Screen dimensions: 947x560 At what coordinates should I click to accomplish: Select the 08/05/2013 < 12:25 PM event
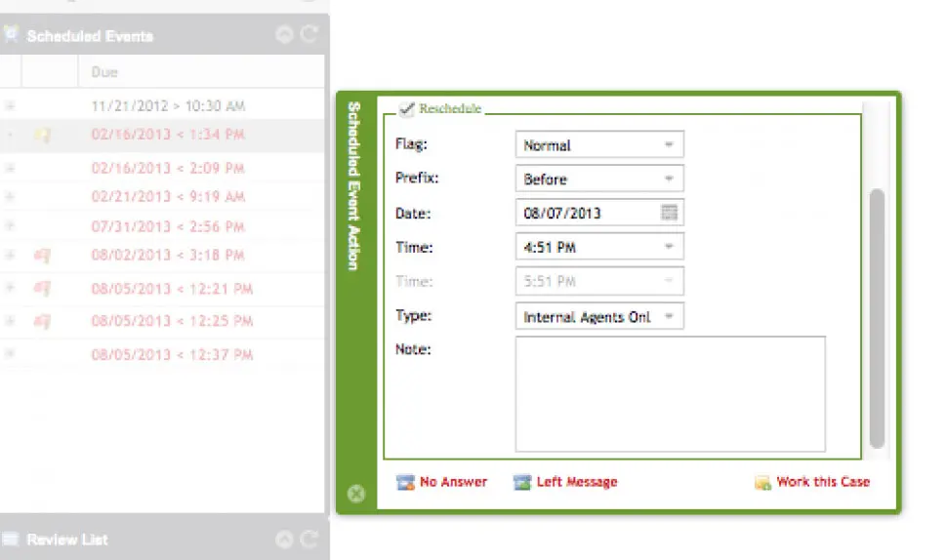172,321
